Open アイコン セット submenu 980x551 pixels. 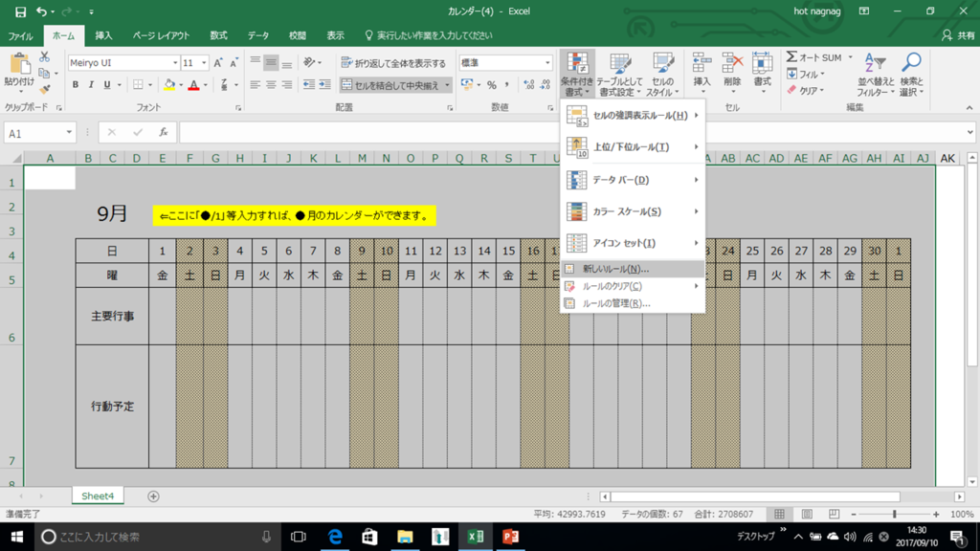(x=633, y=243)
